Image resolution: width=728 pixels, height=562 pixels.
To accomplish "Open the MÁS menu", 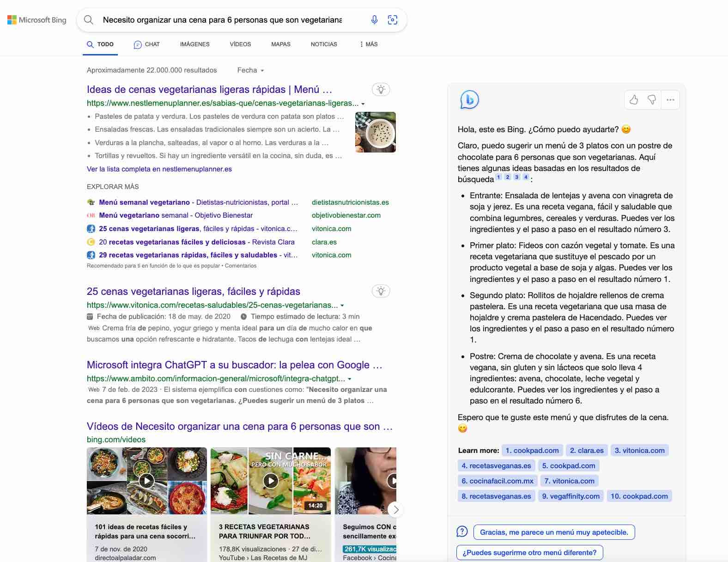I will tap(369, 44).
